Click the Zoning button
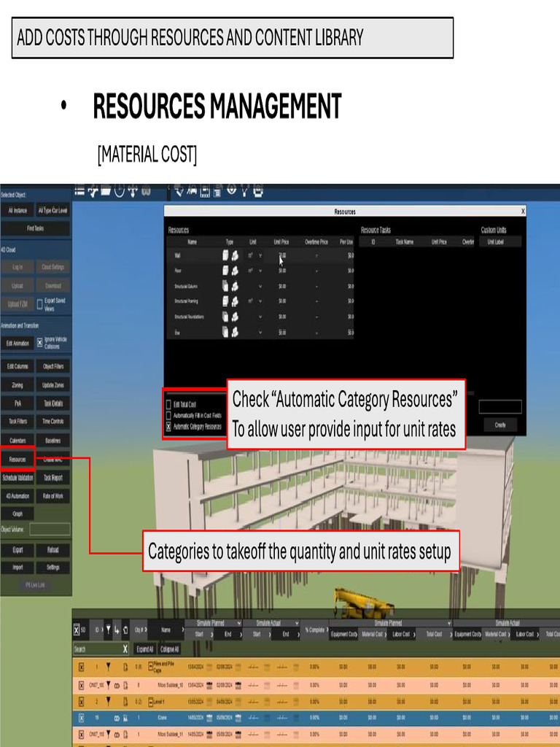Screen dimensions: 560x747 click(17, 385)
